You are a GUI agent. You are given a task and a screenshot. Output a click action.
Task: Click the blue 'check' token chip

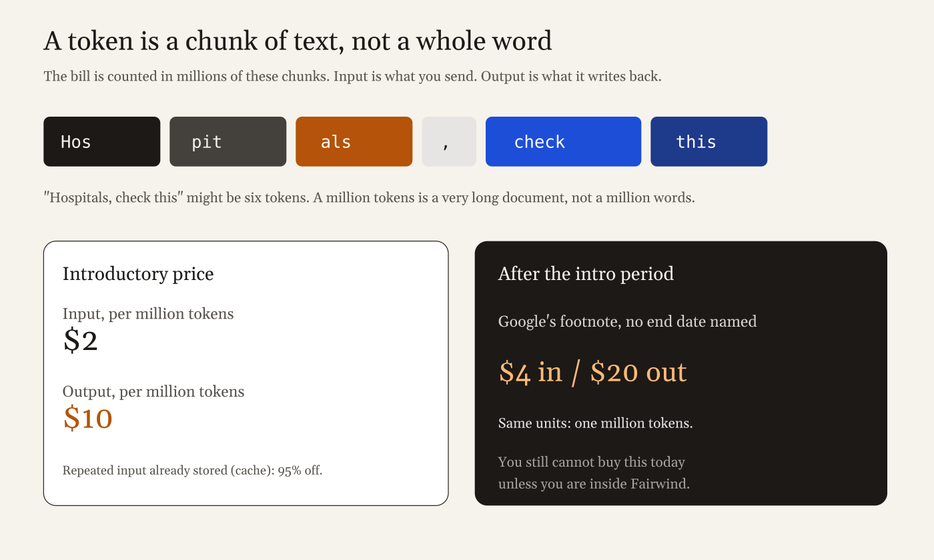pyautogui.click(x=564, y=141)
